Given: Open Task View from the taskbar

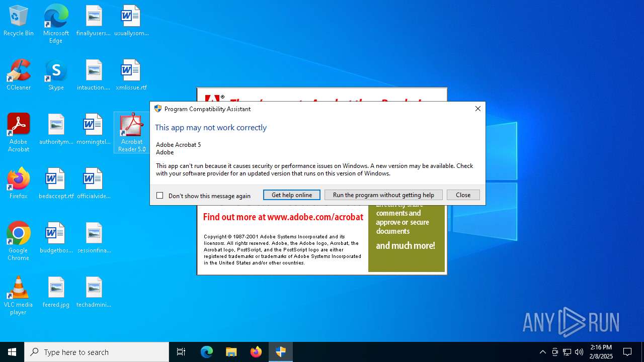Looking at the screenshot, I should pyautogui.click(x=181, y=352).
